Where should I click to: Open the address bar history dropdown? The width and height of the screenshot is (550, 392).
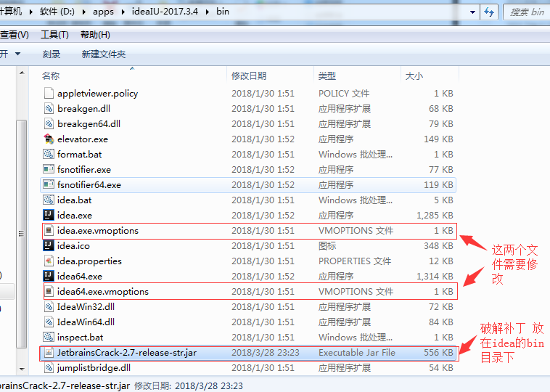pos(473,12)
